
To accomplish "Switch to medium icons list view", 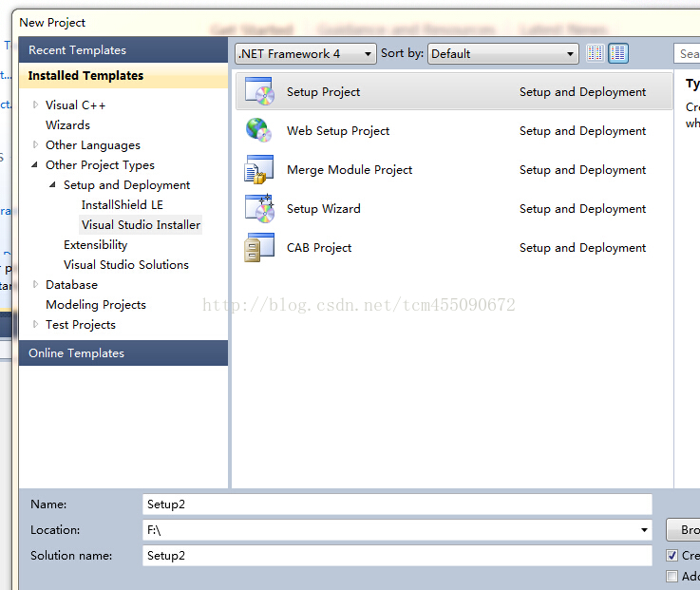I will tap(618, 53).
